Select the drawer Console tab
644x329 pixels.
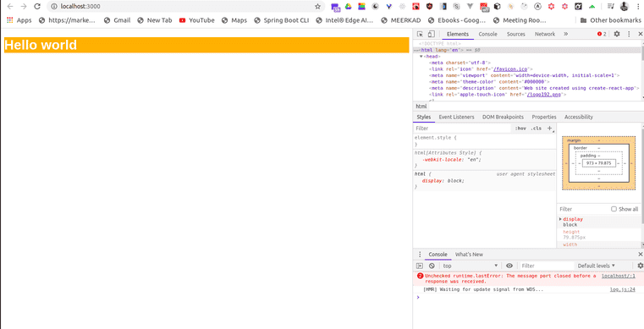(438, 255)
